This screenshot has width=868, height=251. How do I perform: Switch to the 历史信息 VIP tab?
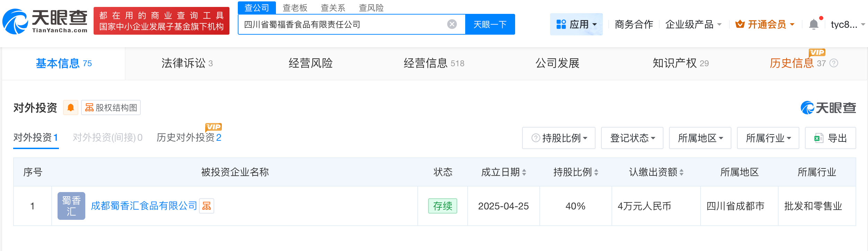click(x=798, y=63)
